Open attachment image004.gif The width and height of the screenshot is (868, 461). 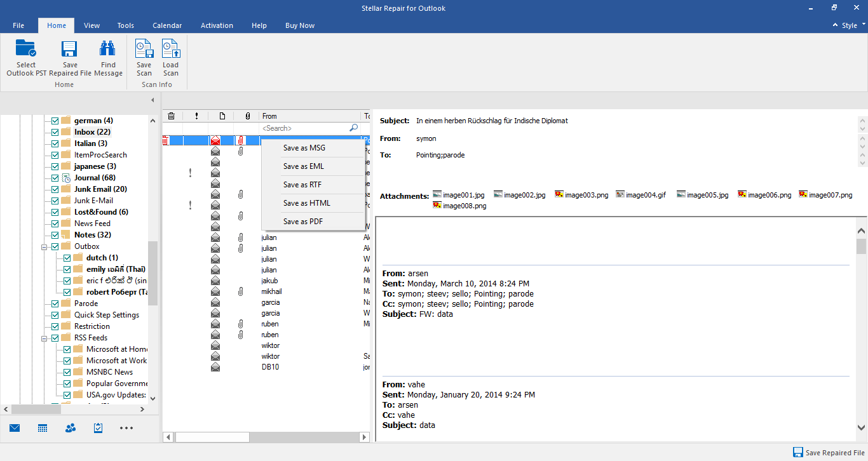(641, 195)
